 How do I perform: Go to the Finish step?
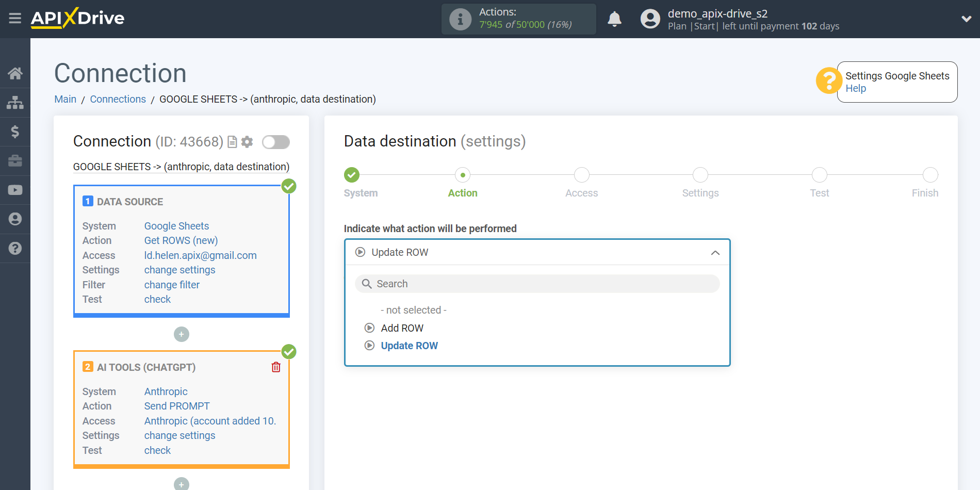pos(930,175)
